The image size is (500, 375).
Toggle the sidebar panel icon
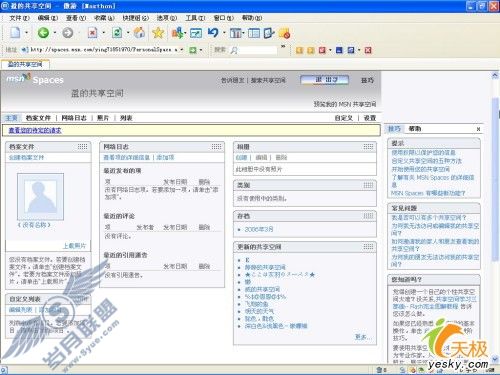[x=254, y=33]
